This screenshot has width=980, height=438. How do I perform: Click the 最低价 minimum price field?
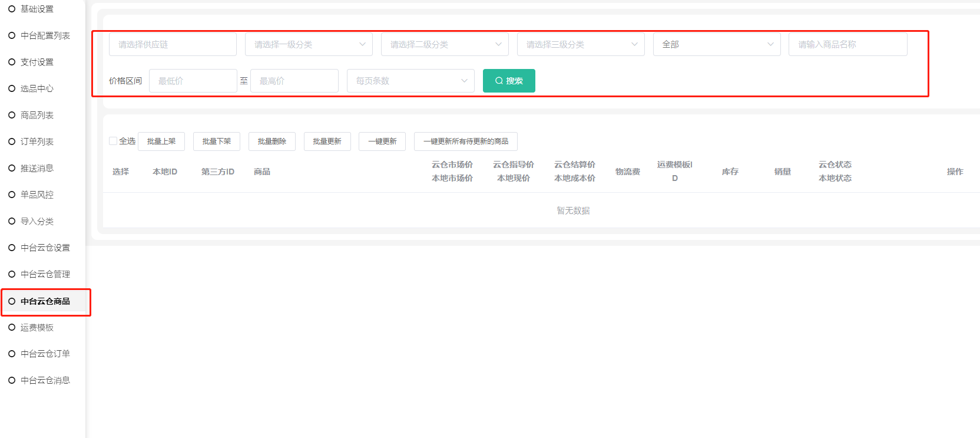click(193, 81)
